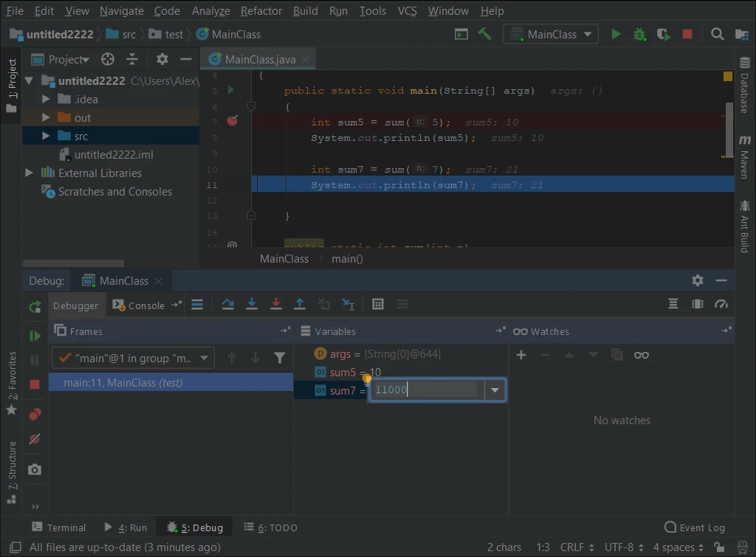Open the Refactor menu

(x=261, y=10)
